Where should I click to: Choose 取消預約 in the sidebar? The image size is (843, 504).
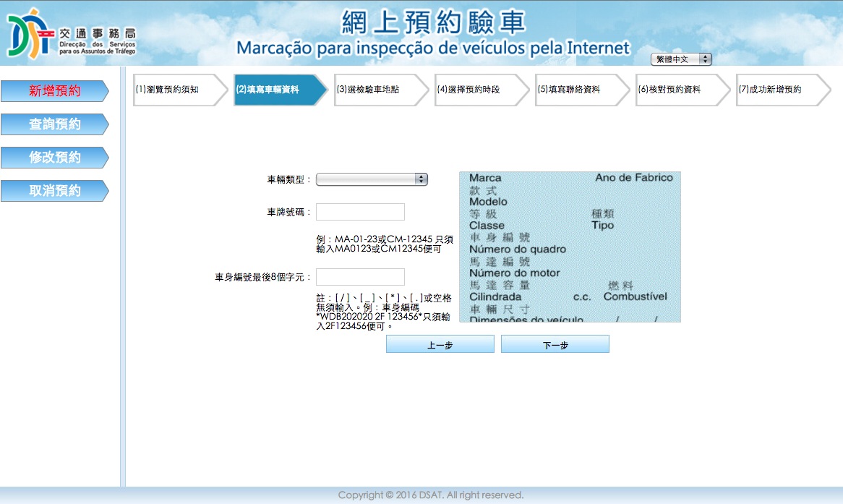pyautogui.click(x=54, y=191)
